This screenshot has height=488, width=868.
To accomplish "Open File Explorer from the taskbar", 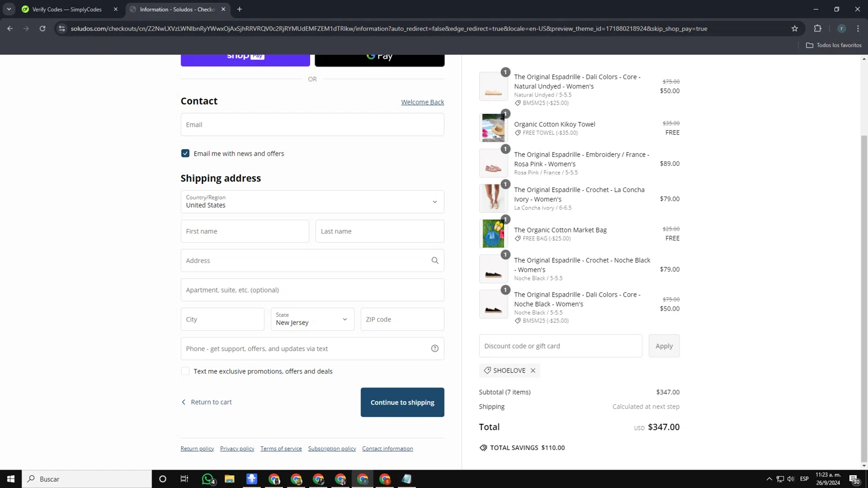I will (230, 479).
